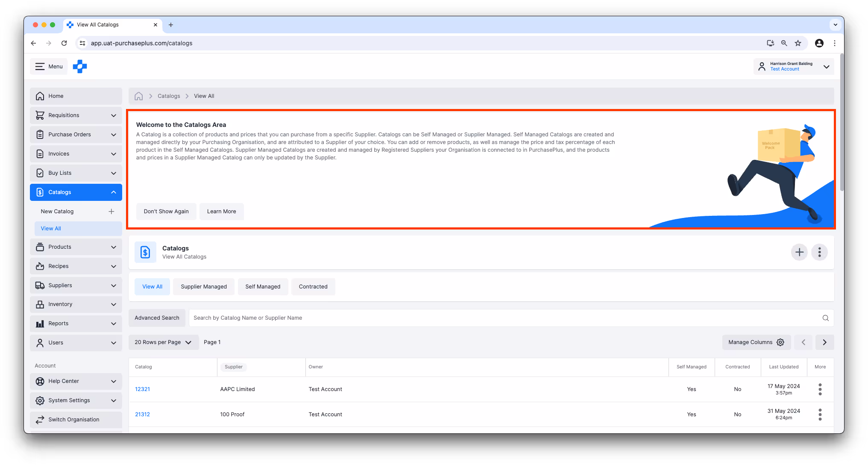
Task: Switch to the Supplier Managed tab
Action: 204,287
